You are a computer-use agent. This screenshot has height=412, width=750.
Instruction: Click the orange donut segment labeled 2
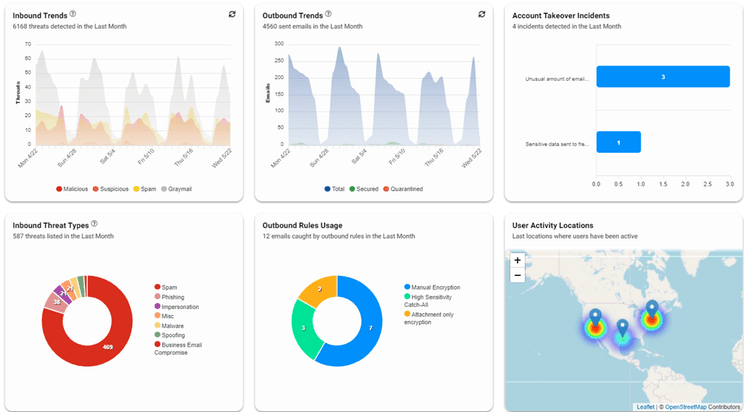click(320, 289)
